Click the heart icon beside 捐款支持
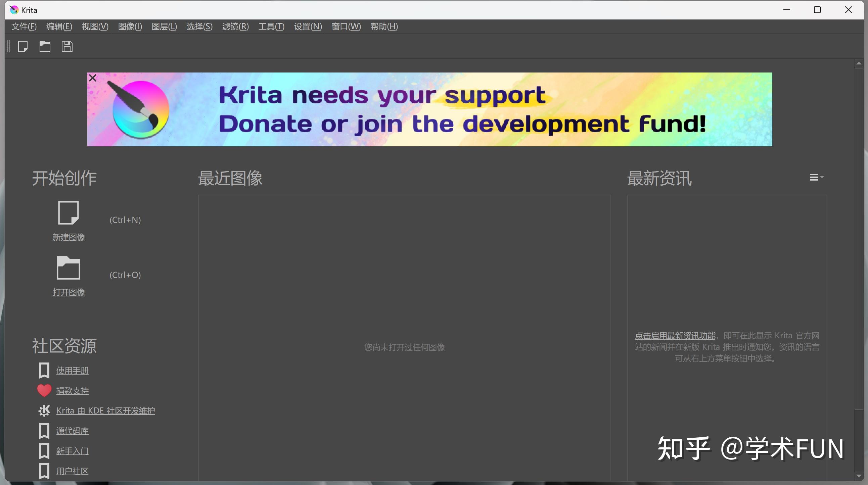Screen dimensions: 868x485 tap(44, 390)
